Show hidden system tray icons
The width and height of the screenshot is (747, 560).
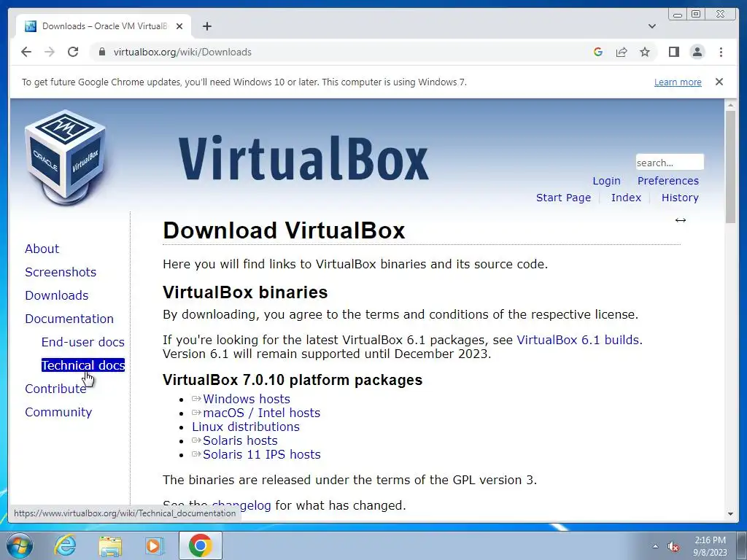655,547
